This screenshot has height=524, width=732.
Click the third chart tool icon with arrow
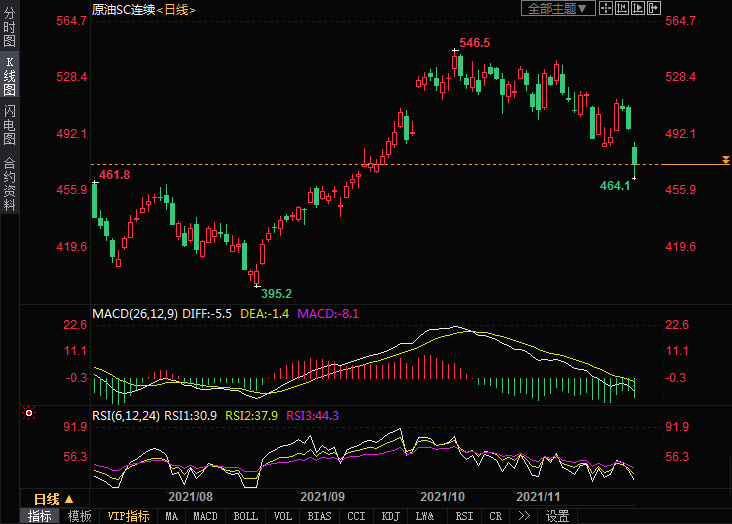pos(638,8)
